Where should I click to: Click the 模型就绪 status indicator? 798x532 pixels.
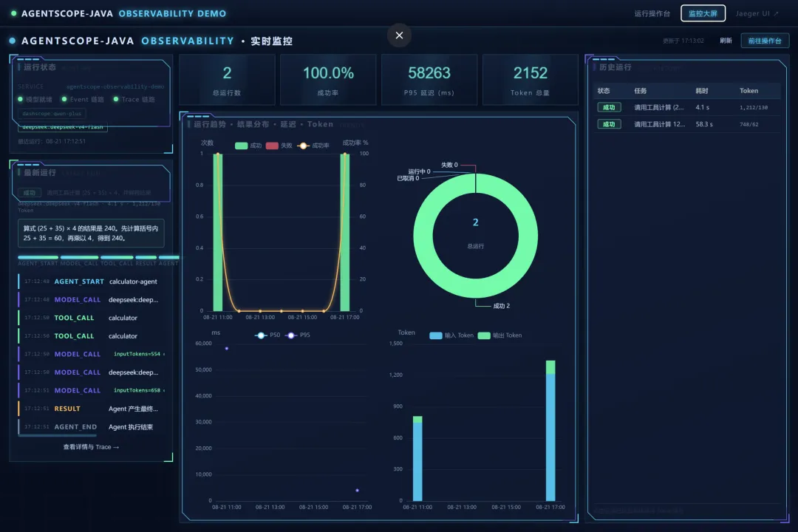(35, 99)
